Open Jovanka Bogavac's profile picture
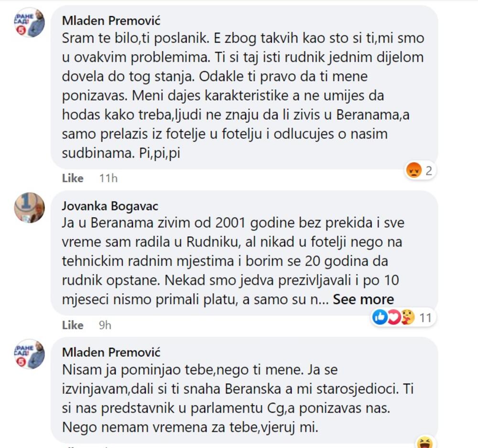This screenshot has width=478, height=448. (30, 207)
